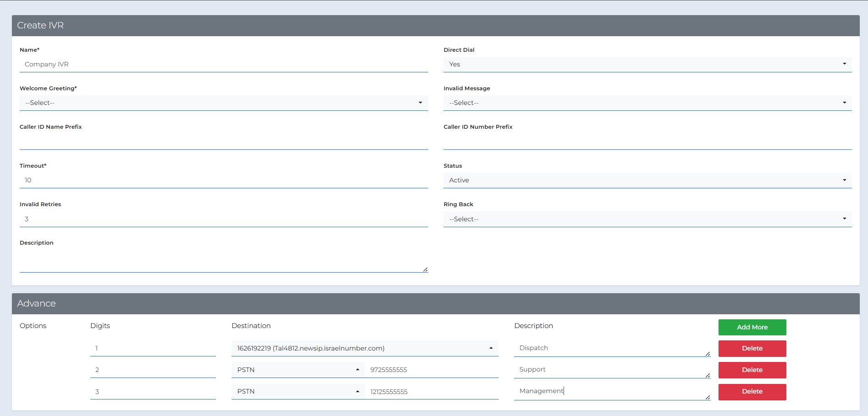Delete the Support option row

(x=752, y=370)
